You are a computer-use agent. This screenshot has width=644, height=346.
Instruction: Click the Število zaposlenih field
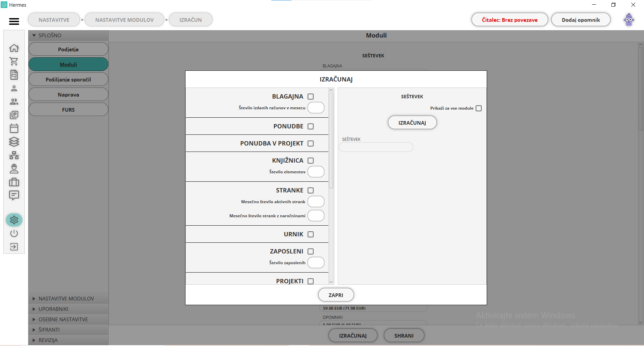pyautogui.click(x=316, y=263)
